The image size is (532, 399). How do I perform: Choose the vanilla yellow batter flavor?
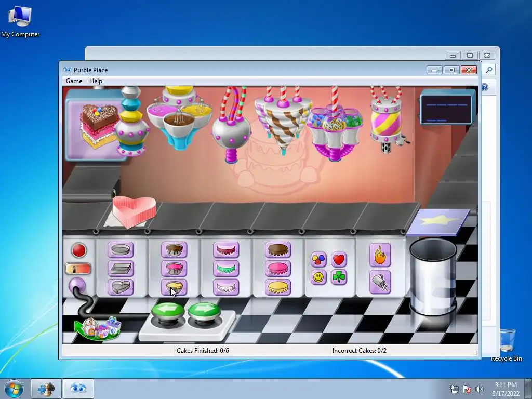(174, 287)
